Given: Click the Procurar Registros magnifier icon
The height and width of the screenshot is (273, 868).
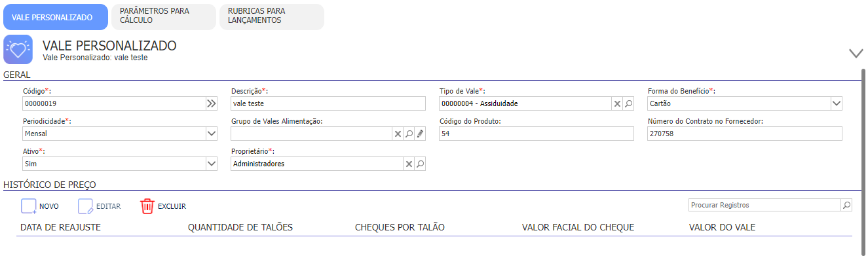Looking at the screenshot, I should point(846,206).
